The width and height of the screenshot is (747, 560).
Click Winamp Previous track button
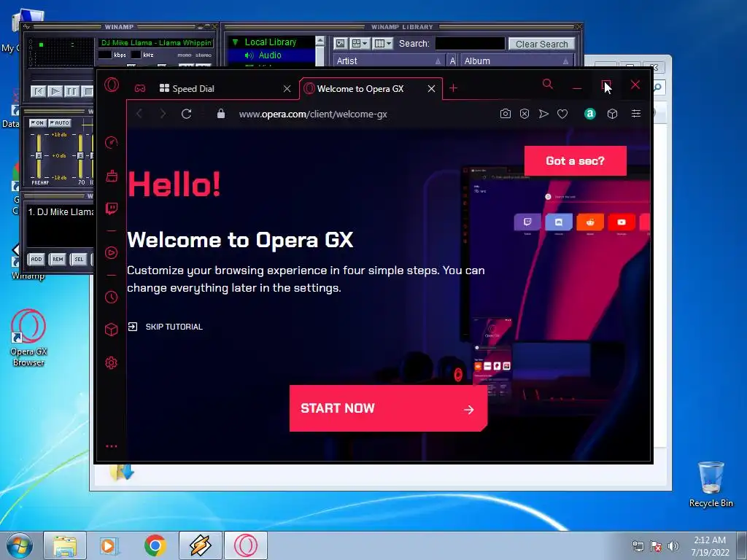click(x=39, y=91)
